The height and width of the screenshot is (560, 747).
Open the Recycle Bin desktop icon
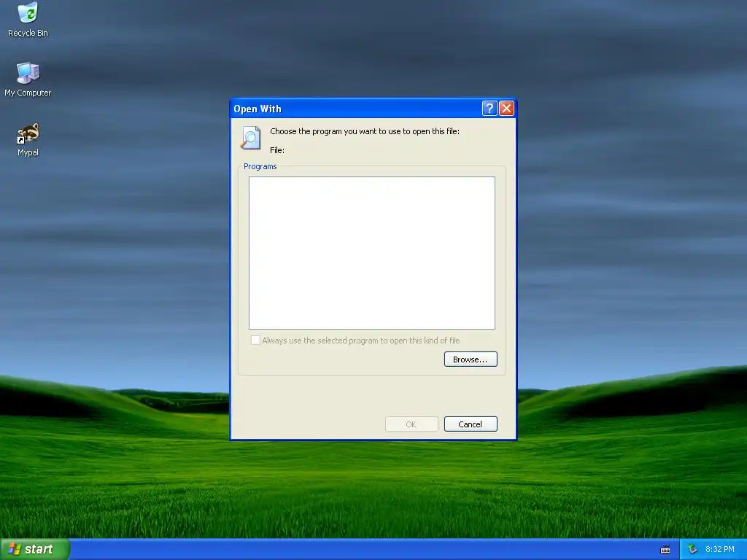point(28,20)
